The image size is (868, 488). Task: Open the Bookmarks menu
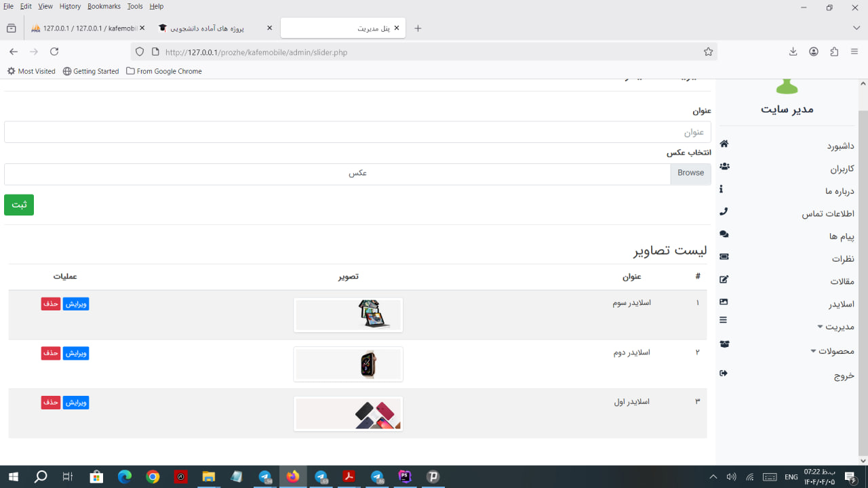tap(104, 6)
